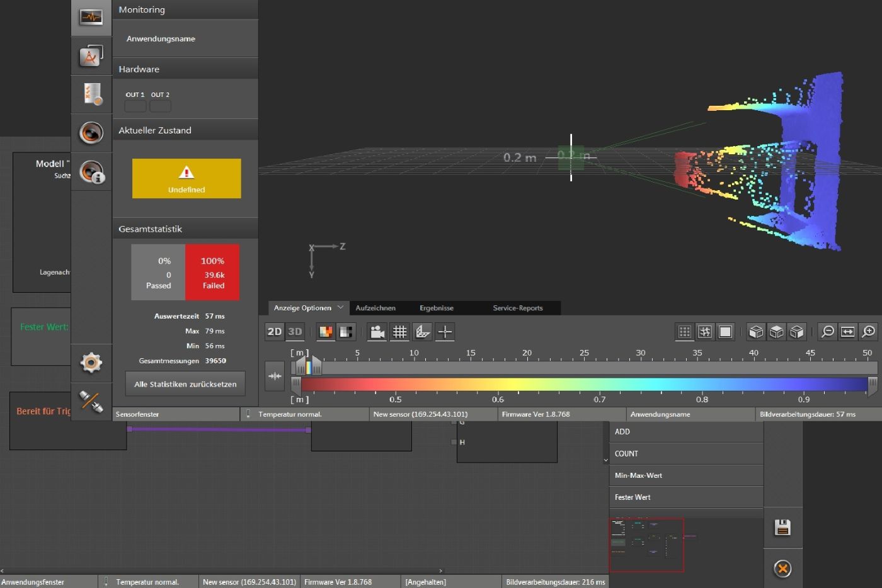
Task: Toggle the grid display button
Action: (400, 332)
